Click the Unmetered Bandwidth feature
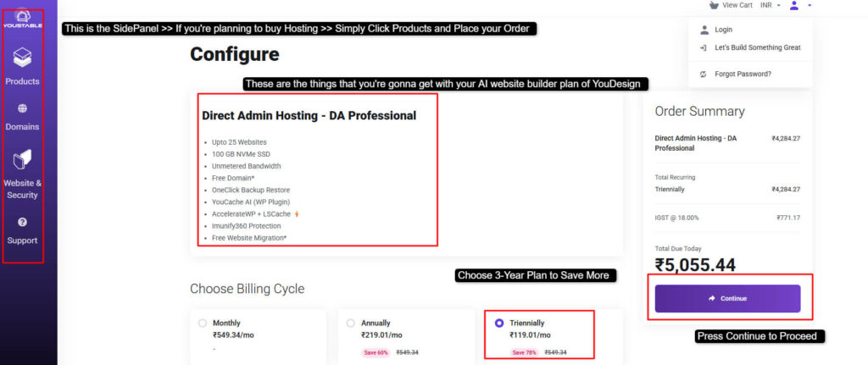This screenshot has width=868, height=365. tap(247, 166)
